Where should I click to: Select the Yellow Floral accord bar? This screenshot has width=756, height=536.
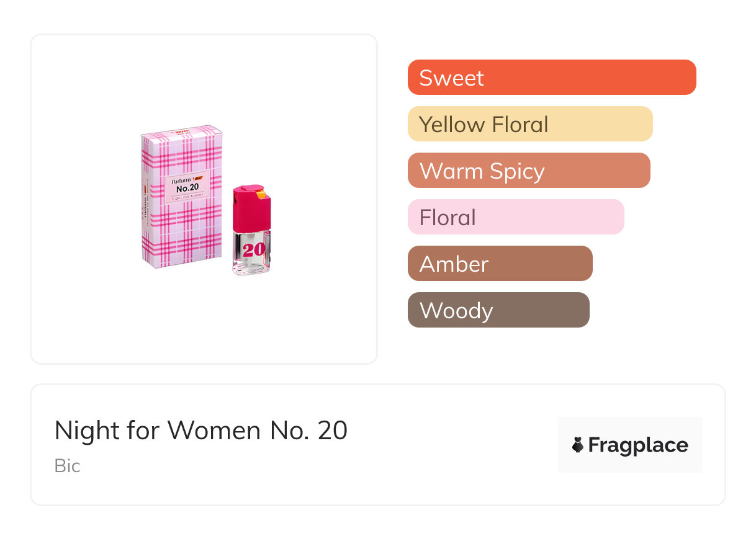pos(529,124)
